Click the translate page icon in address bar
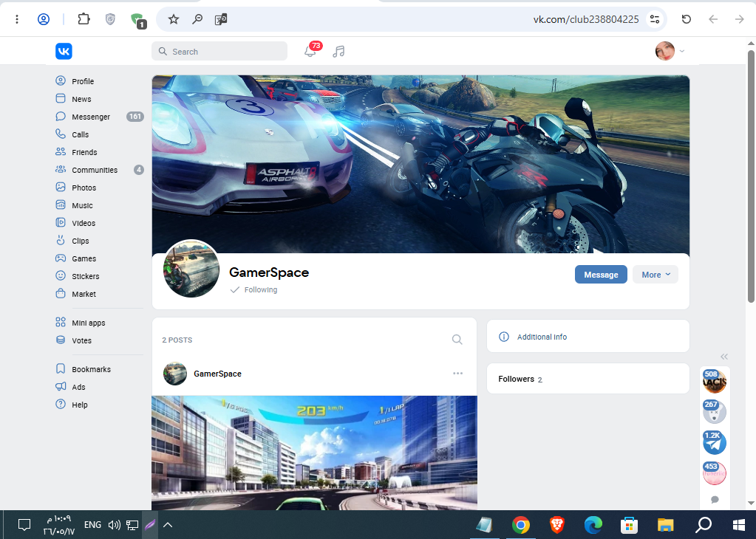Screen dimensions: 756x539 click(221, 19)
